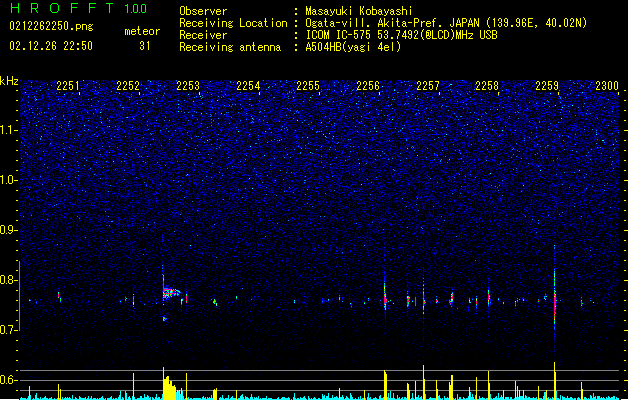This screenshot has width=629, height=400.
Task: Click the 1.1 kHz frequency label
Action: [9, 130]
